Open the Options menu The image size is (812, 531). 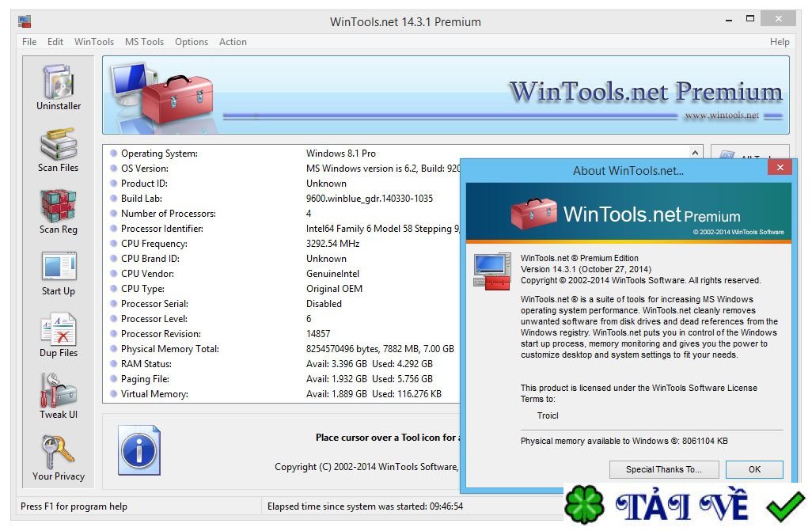[191, 42]
